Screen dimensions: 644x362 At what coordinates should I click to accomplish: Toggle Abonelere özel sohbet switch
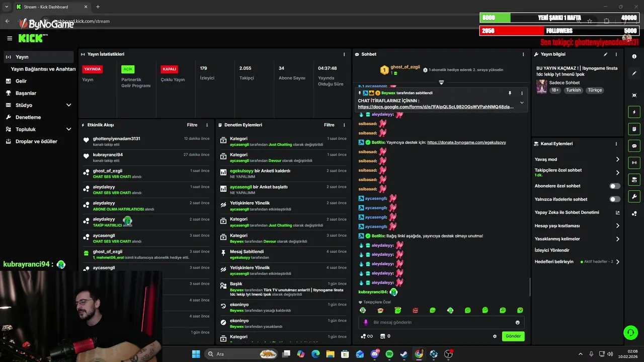[615, 186]
